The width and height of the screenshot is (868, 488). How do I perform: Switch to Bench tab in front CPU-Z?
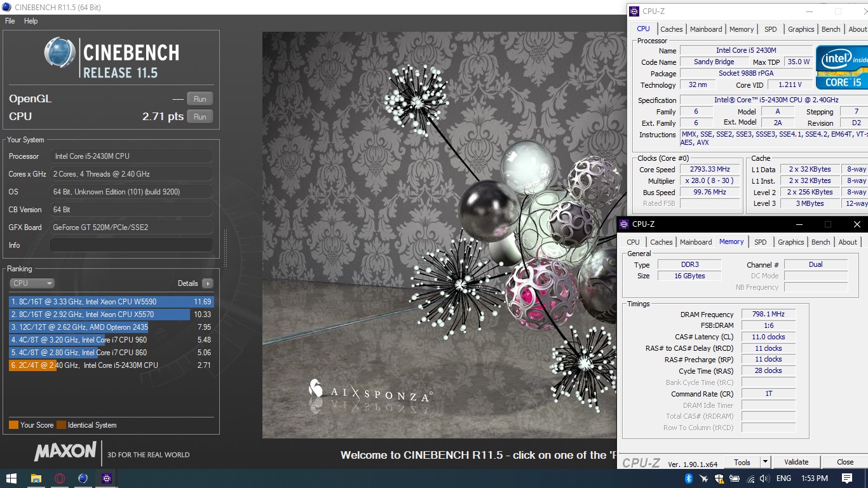820,242
